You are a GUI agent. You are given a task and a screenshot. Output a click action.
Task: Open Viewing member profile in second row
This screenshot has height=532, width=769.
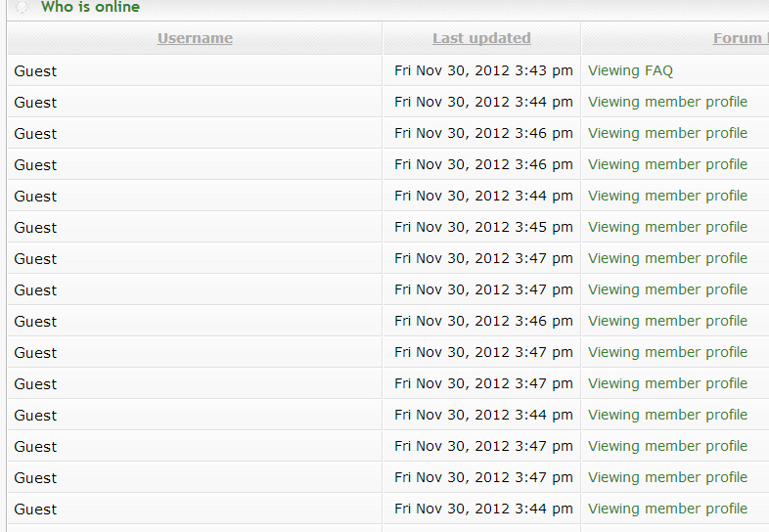point(667,102)
